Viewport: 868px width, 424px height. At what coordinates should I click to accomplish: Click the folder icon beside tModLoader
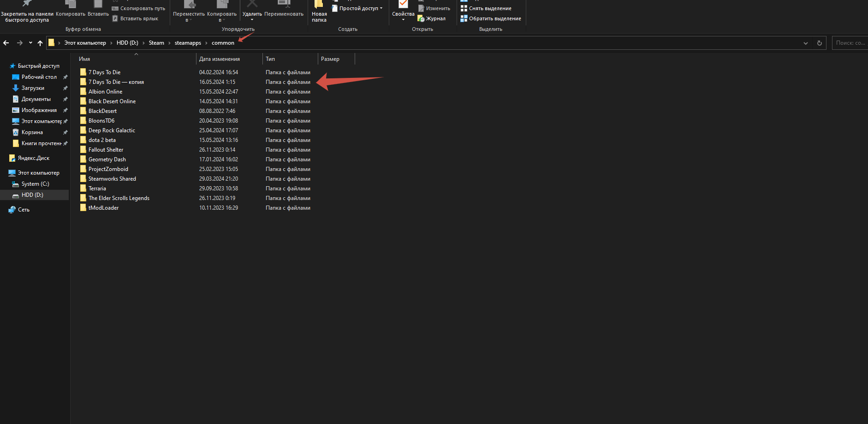(x=83, y=207)
